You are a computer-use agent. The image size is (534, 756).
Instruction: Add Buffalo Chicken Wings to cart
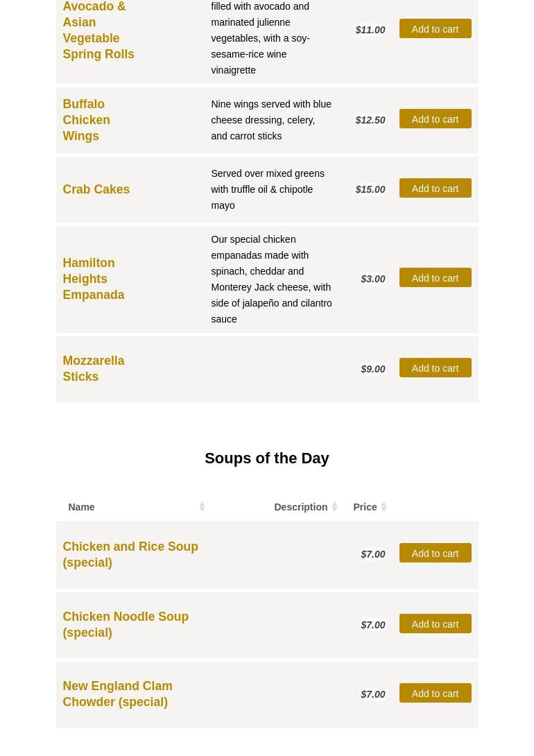point(435,119)
